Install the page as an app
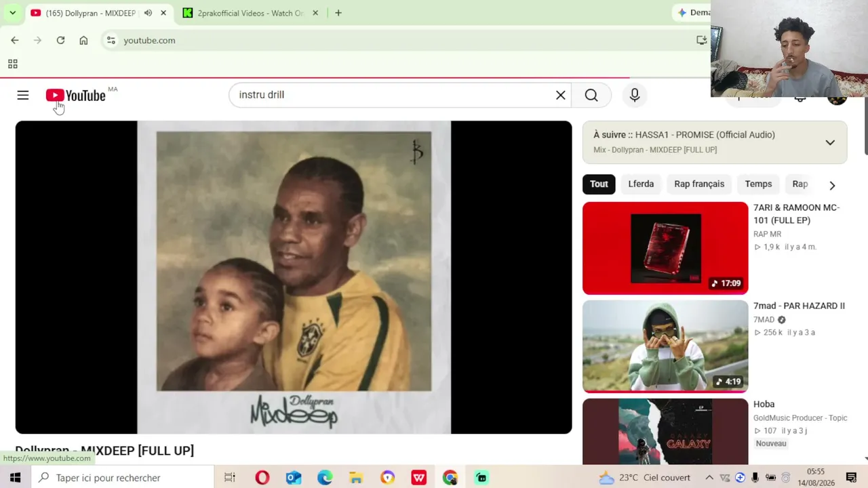Viewport: 868px width, 488px height. (x=702, y=41)
